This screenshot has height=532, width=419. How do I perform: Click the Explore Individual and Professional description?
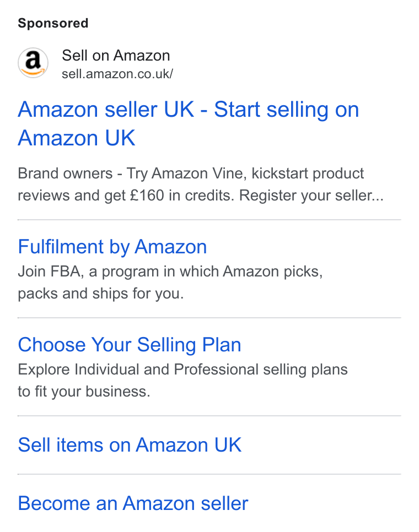point(182,381)
